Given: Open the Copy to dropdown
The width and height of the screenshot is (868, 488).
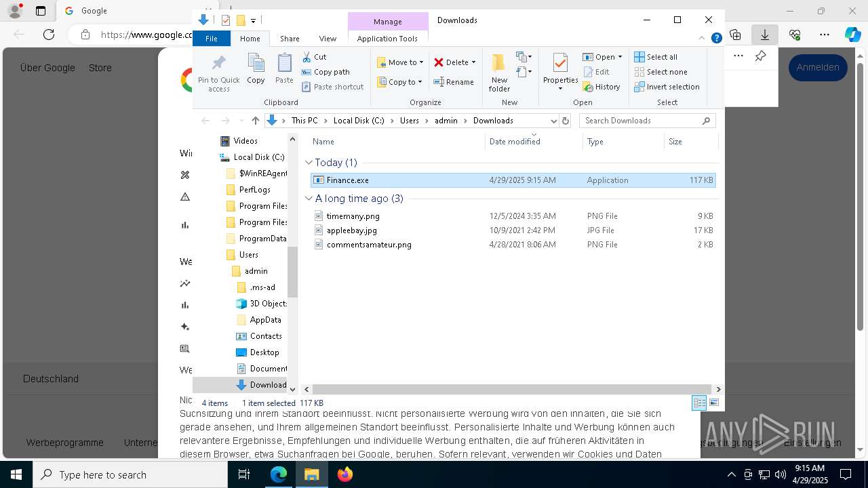Looking at the screenshot, I should pyautogui.click(x=400, y=82).
